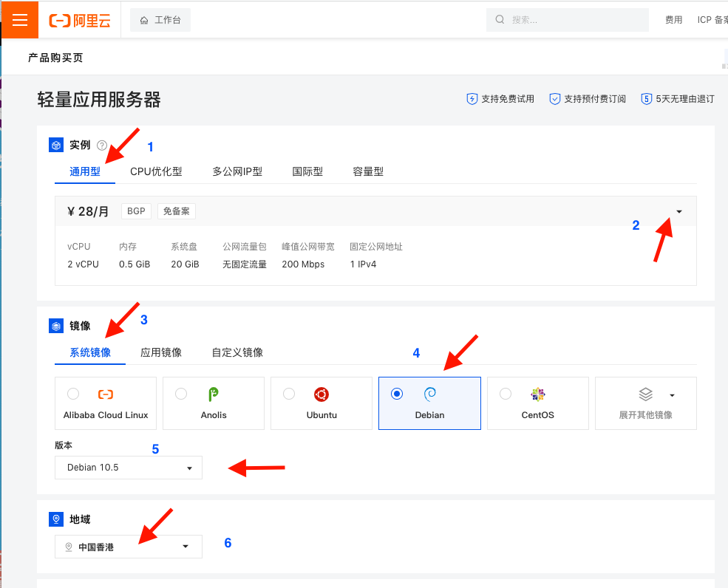Open the 中国香港 region dropdown
The width and height of the screenshot is (728, 588).
pos(129,547)
